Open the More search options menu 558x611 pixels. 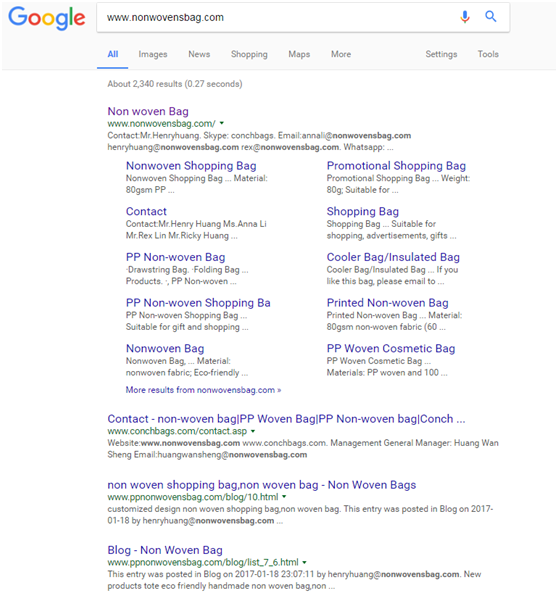341,54
